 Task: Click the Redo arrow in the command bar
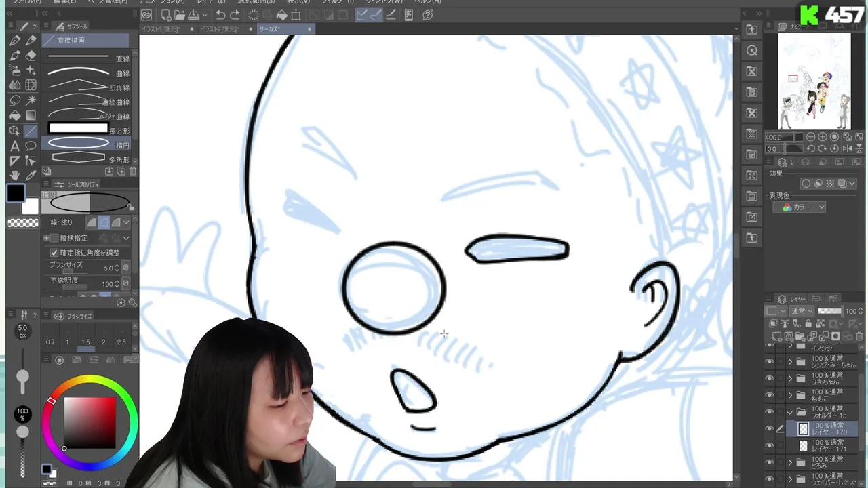(x=235, y=15)
